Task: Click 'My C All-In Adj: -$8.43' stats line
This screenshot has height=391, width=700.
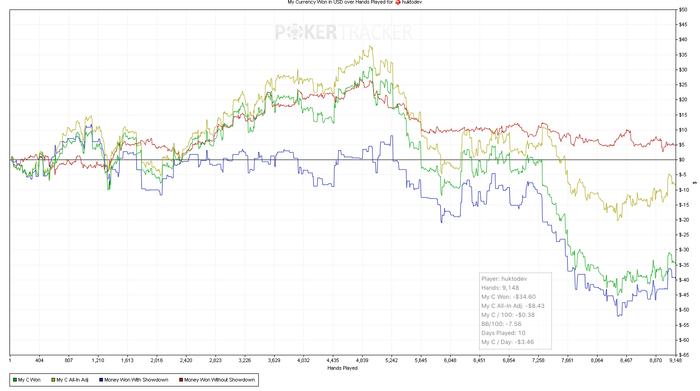Action: [513, 306]
